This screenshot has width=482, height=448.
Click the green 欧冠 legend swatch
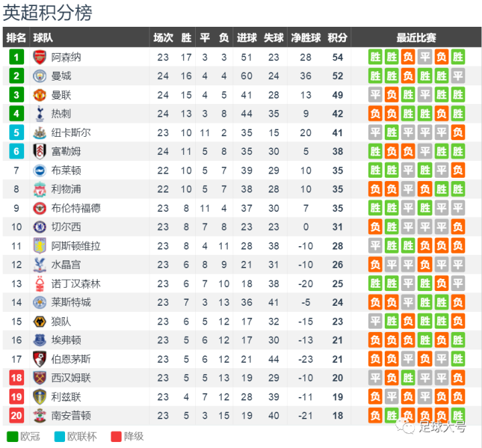tap(13, 437)
